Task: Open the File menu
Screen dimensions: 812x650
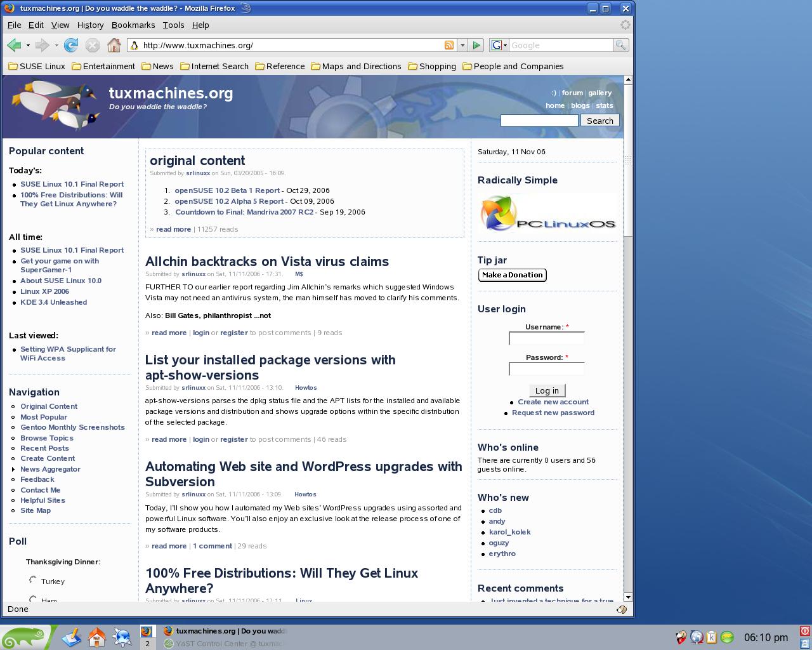Action: [14, 25]
